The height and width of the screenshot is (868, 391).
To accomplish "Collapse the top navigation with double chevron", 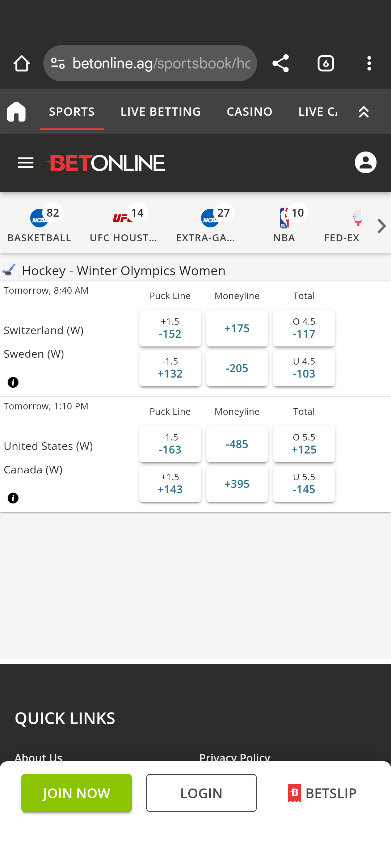I will [363, 112].
